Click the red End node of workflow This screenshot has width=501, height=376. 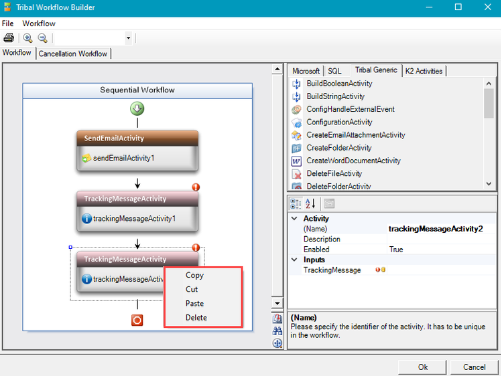click(x=137, y=320)
